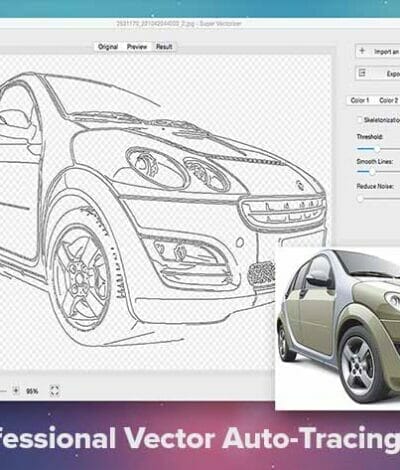The height and width of the screenshot is (470, 400).
Task: Click the original color car photo thumbnail
Action: pyautogui.click(x=337, y=329)
